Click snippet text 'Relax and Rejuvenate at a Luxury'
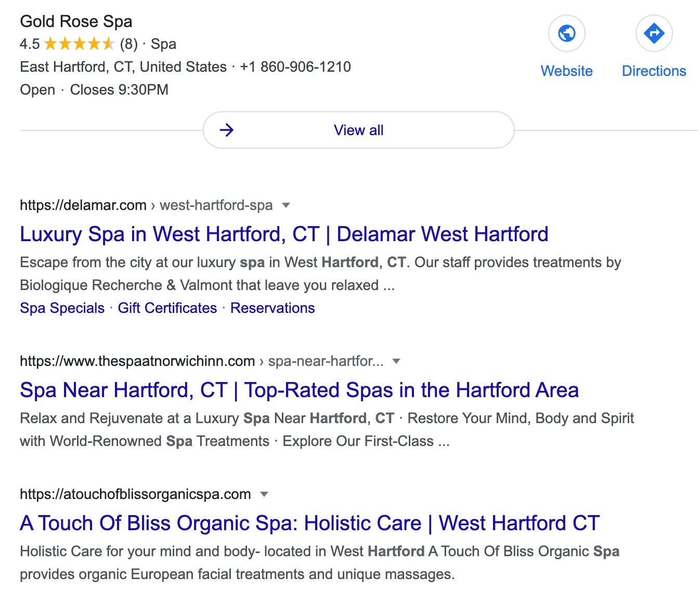This screenshot has width=700, height=604. pyautogui.click(x=129, y=418)
